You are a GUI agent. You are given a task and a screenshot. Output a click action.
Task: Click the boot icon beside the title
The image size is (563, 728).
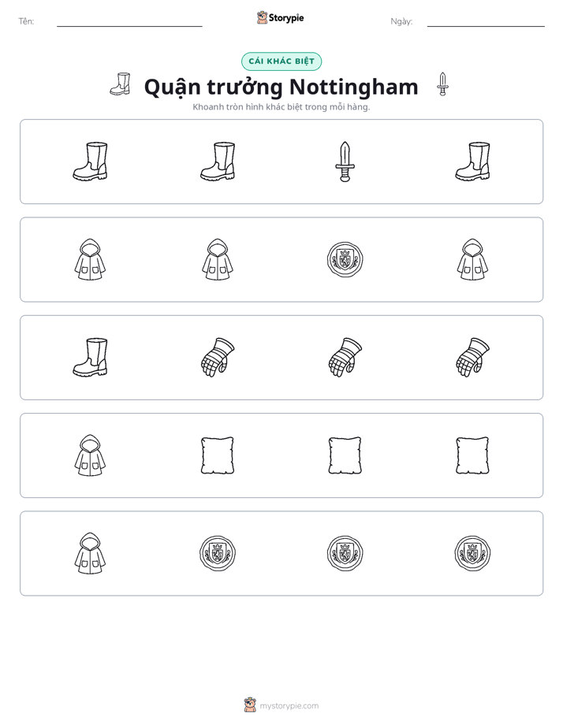121,84
